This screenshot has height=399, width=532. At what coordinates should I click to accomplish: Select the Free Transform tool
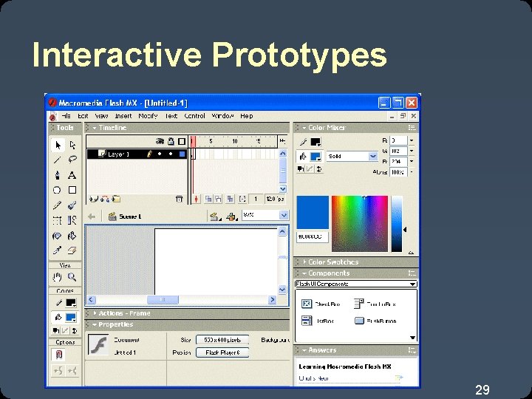(57, 220)
